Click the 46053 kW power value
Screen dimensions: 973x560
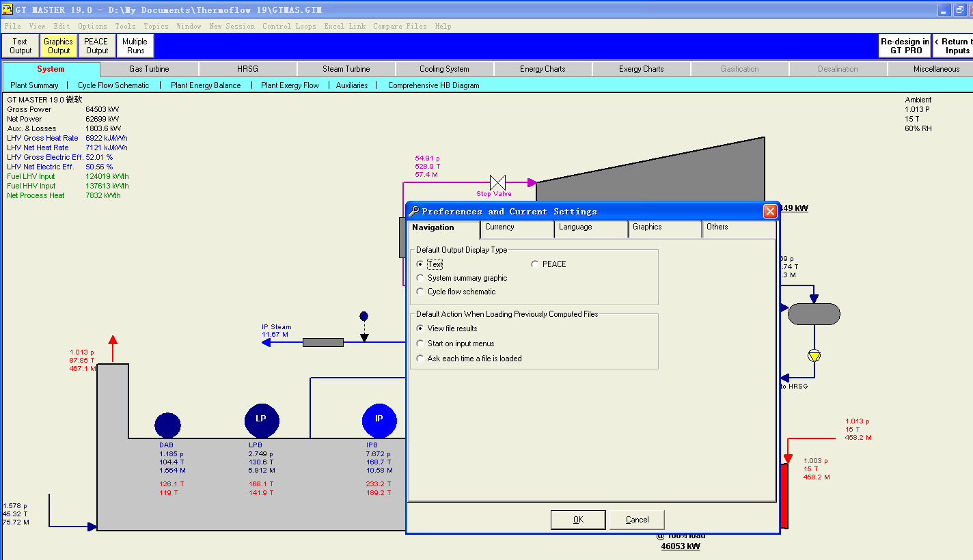click(680, 546)
